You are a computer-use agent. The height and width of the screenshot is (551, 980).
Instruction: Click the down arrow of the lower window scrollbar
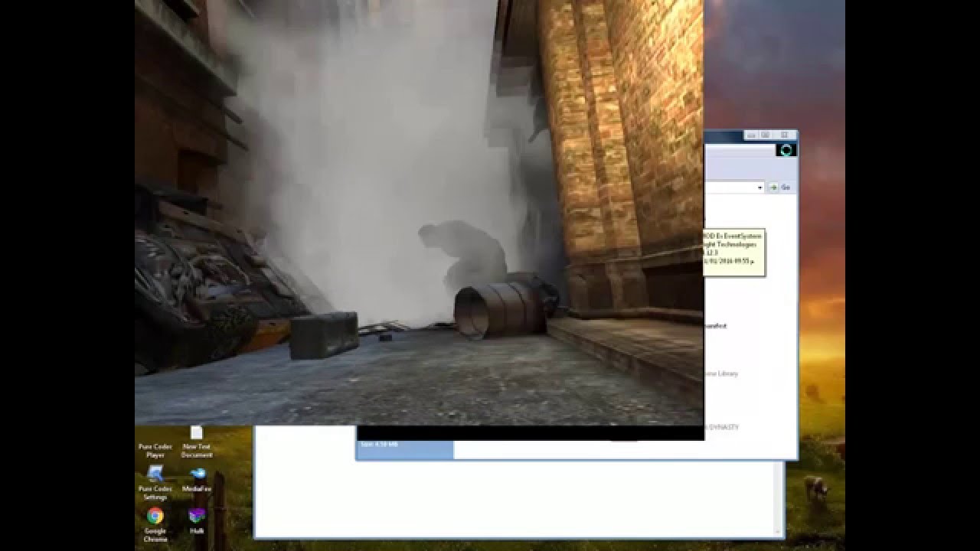coord(779,530)
